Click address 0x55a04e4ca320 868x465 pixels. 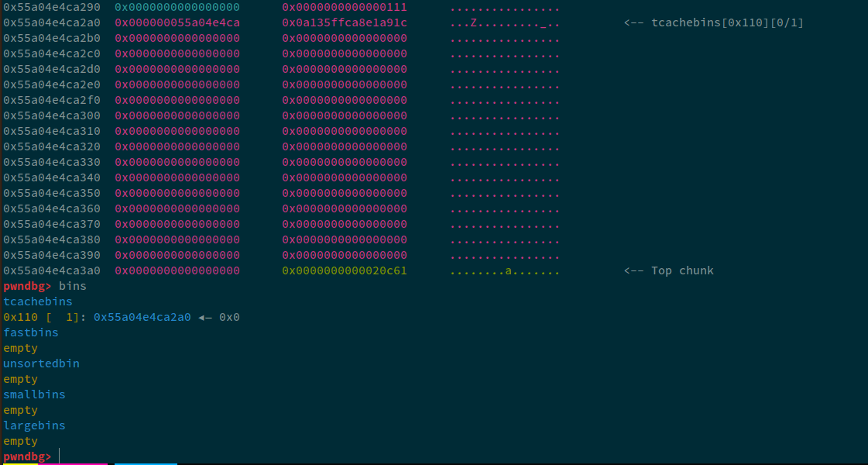click(52, 147)
